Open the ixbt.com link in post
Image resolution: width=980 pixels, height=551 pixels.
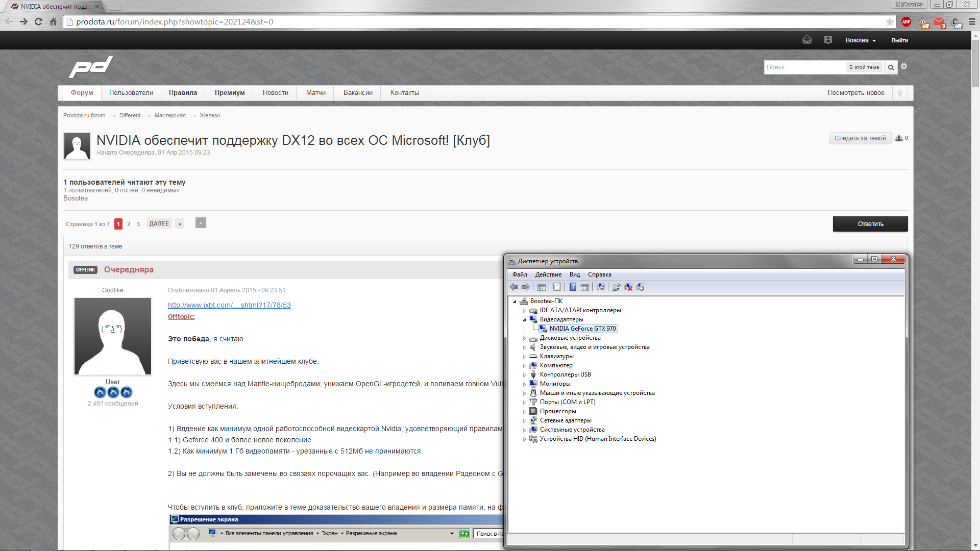coord(229,305)
